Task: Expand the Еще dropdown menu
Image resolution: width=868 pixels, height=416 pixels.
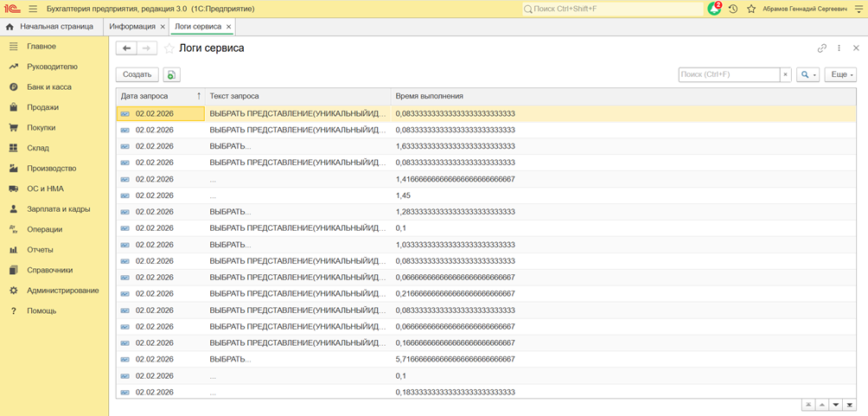Action: pos(839,75)
